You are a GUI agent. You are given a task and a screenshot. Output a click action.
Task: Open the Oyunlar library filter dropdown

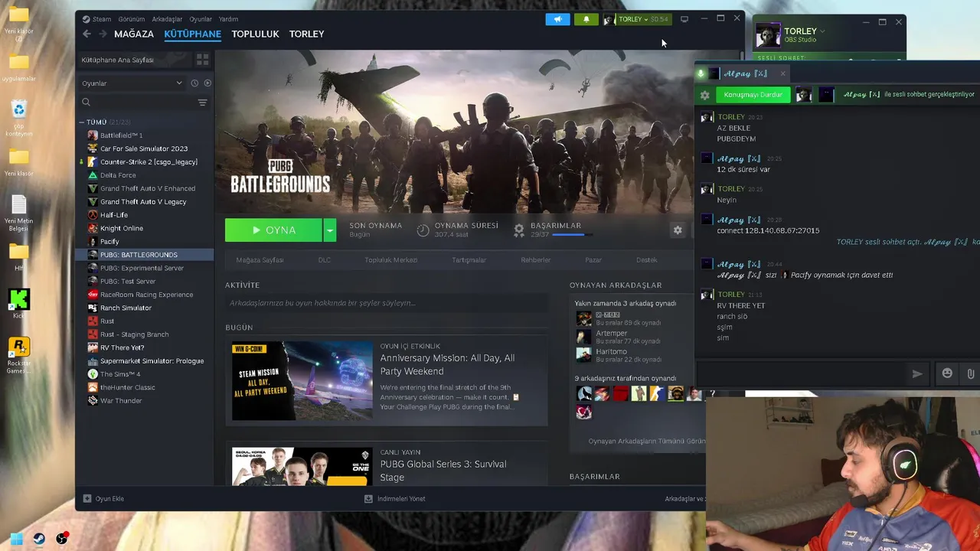132,83
